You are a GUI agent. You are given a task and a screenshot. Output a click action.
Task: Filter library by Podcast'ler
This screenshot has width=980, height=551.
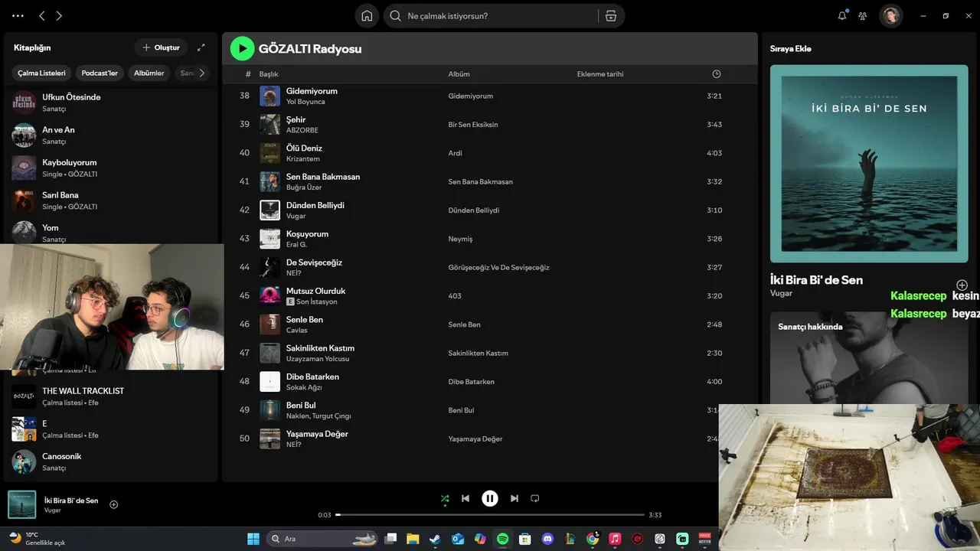pos(100,73)
